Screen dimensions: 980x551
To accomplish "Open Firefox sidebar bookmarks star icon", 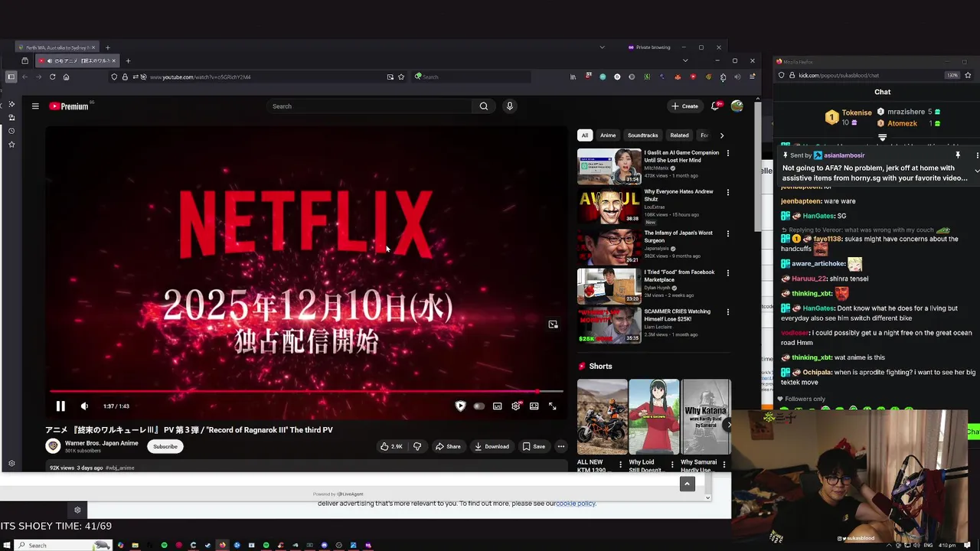I will pos(11,145).
